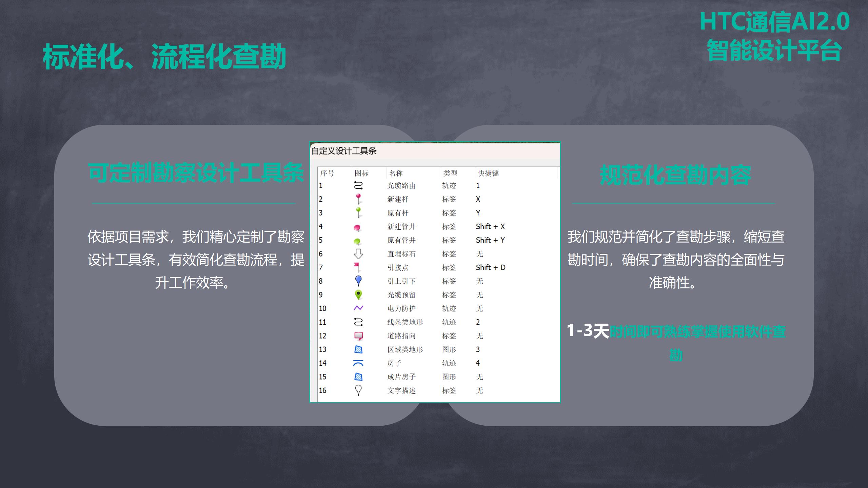This screenshot has height=488, width=868.
Task: Click the white 文字描述 balloon icon
Action: pos(358,390)
